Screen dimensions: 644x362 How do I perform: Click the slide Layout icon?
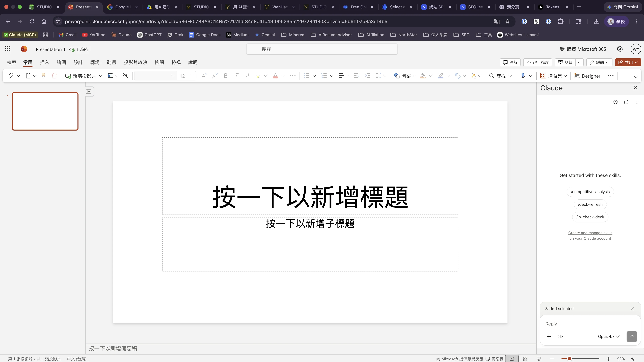[110, 76]
